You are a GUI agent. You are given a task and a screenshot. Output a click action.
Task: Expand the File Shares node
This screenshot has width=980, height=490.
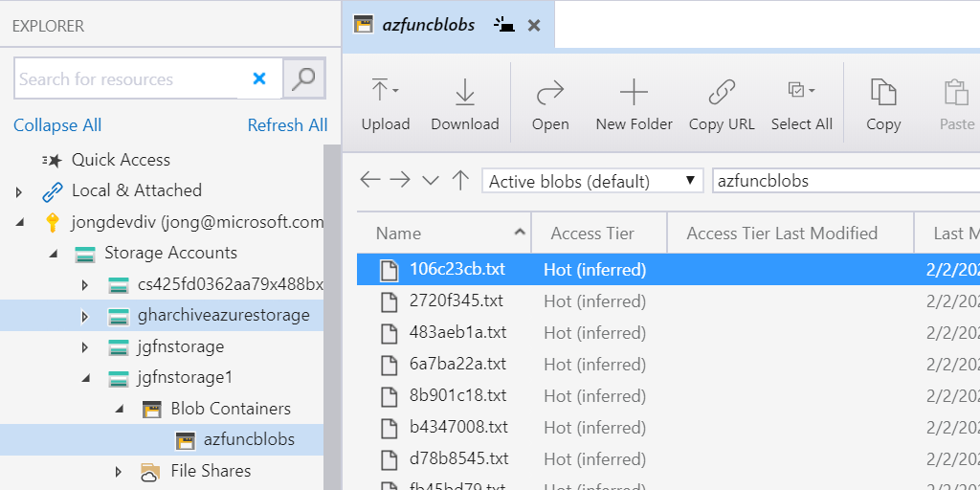click(119, 471)
